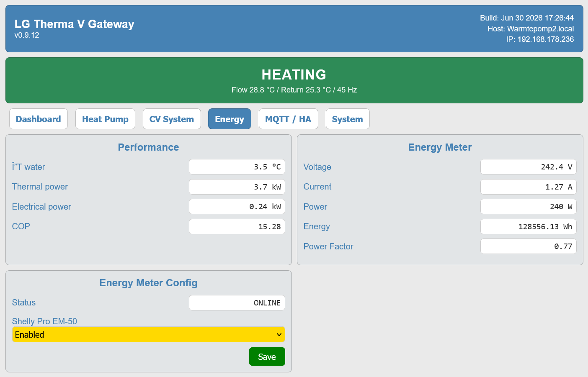Open the Dashboard tab
Image resolution: width=588 pixels, height=377 pixels.
38,119
